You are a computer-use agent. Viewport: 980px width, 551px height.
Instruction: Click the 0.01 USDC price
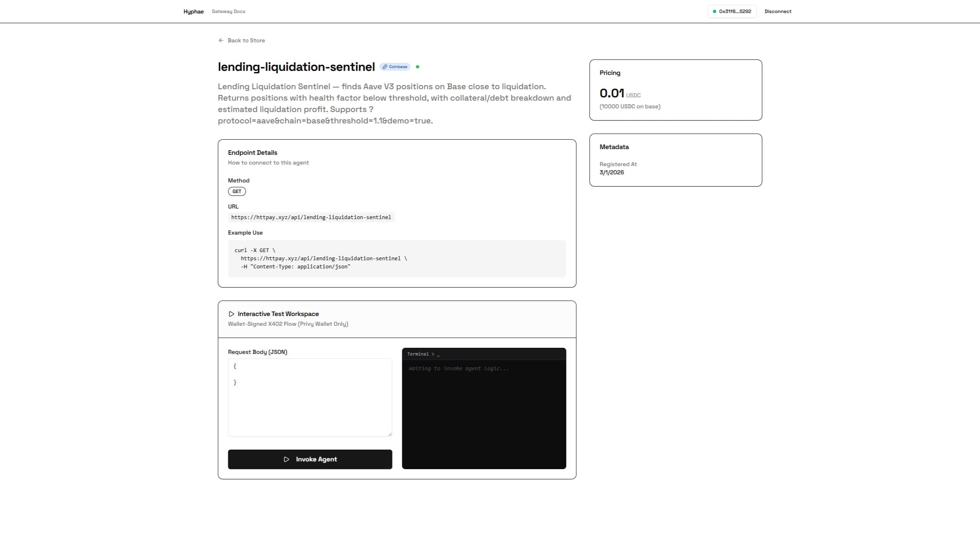click(x=612, y=93)
